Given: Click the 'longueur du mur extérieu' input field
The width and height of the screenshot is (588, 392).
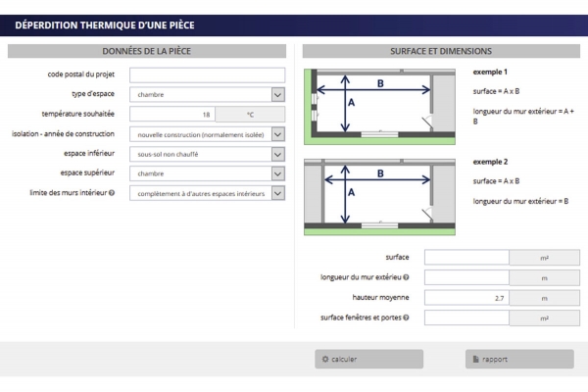Looking at the screenshot, I should pos(466,278).
